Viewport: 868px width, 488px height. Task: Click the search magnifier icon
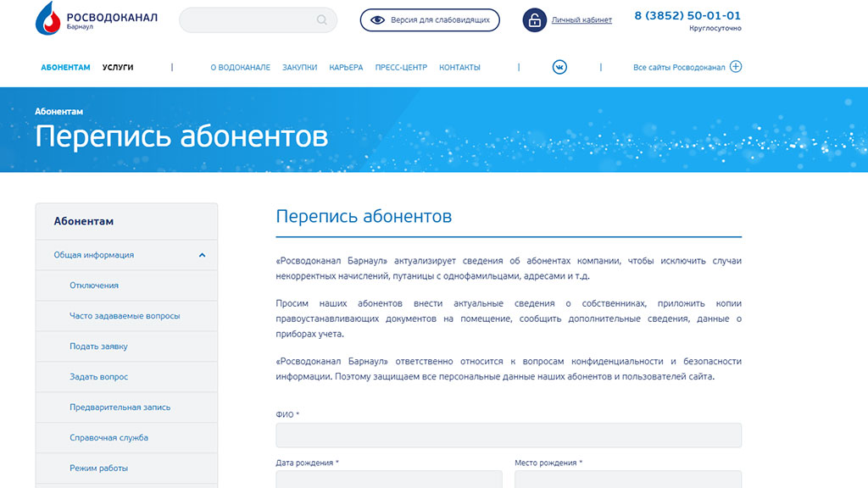tap(321, 20)
